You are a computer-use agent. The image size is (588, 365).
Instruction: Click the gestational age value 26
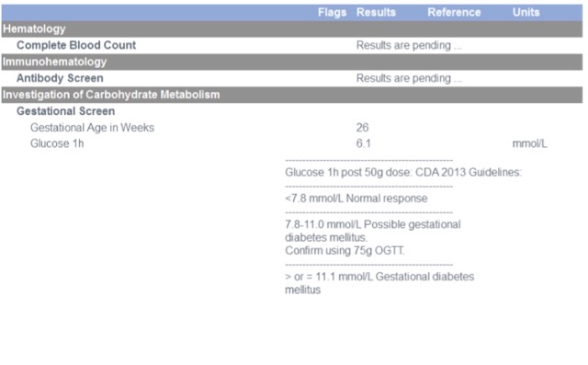(x=362, y=128)
